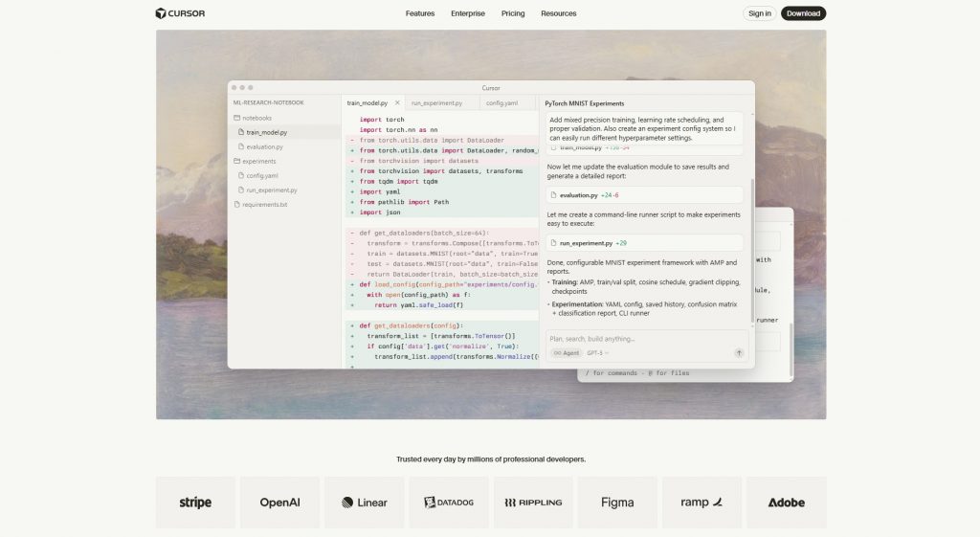
Task: Close the train_model.py tab with X
Action: point(398,102)
